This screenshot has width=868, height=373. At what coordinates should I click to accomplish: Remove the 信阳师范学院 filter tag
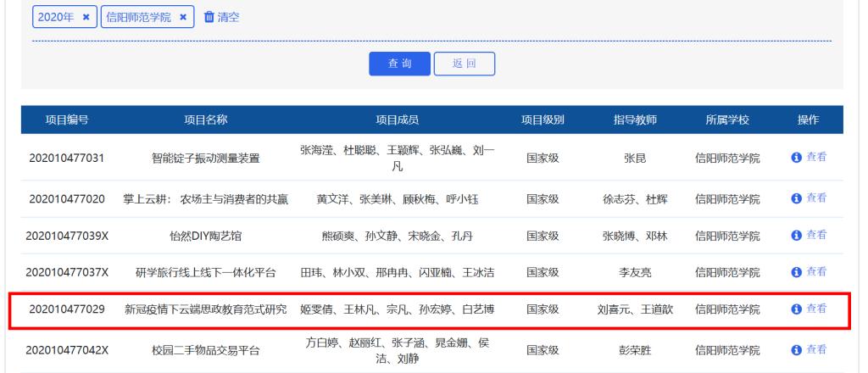click(183, 17)
